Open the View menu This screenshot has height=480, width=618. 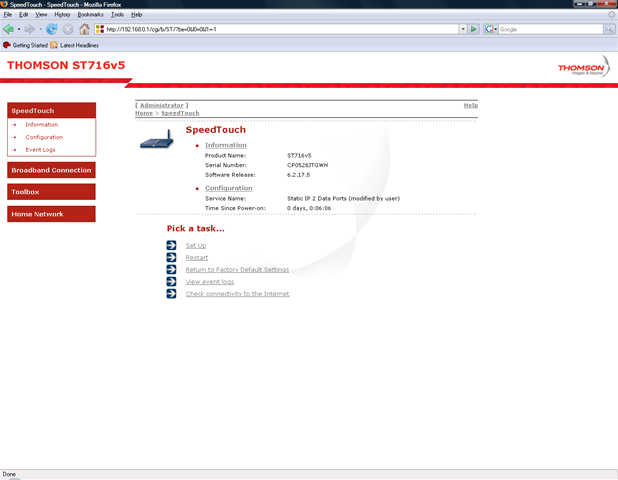(41, 15)
